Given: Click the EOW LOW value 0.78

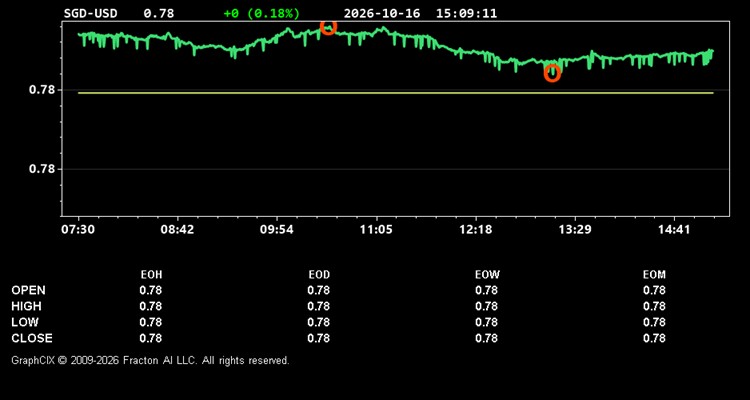Looking at the screenshot, I should click(x=486, y=322).
